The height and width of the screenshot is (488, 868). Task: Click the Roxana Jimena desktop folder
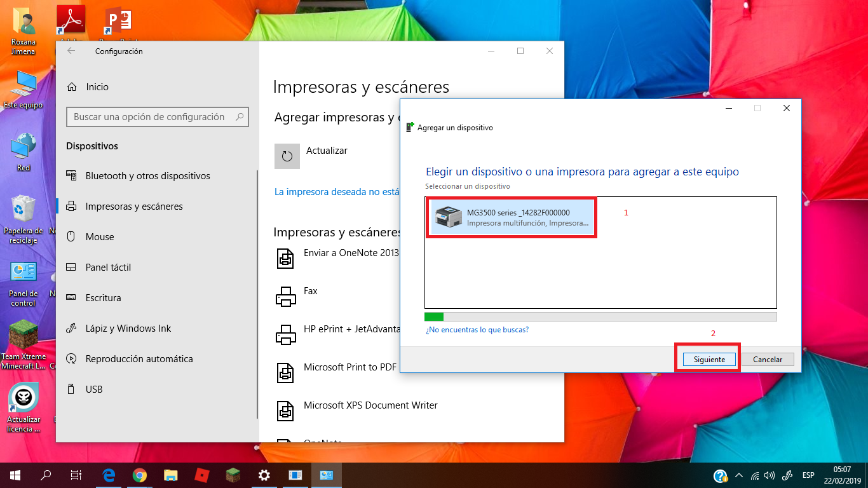[x=24, y=30]
